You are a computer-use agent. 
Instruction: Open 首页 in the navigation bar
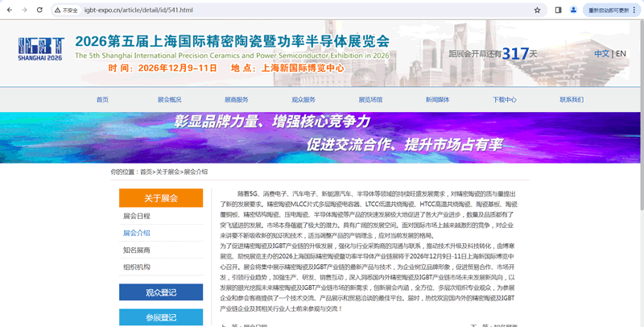(x=102, y=100)
